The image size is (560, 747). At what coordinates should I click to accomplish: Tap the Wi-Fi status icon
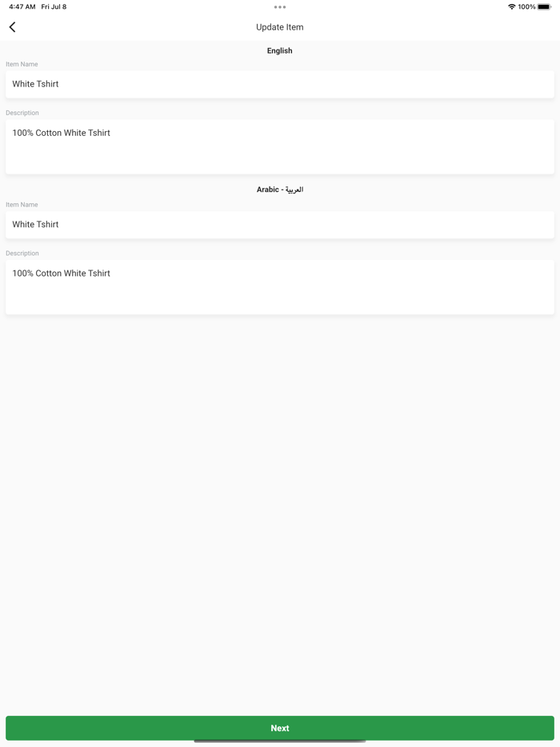click(x=511, y=6)
